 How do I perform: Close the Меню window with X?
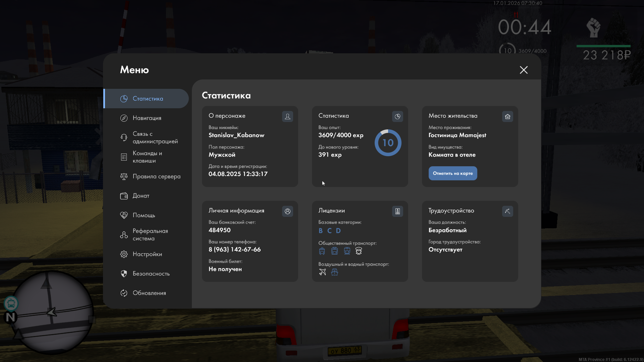(524, 70)
